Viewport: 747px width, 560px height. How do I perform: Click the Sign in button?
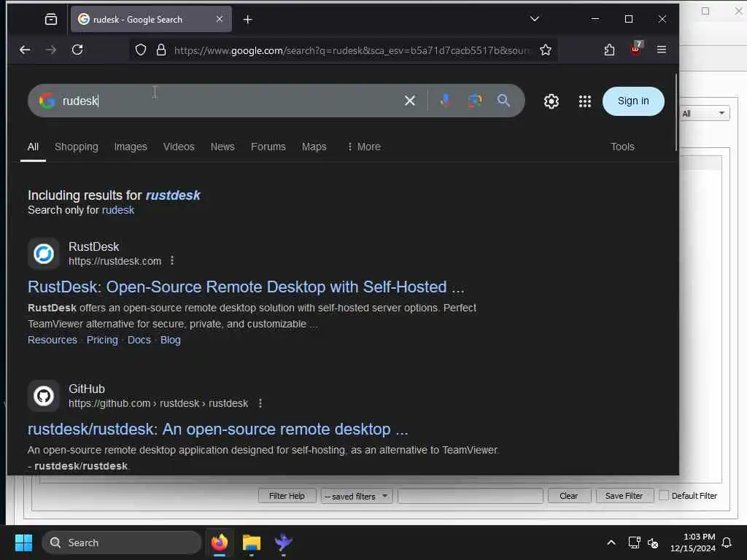[633, 101]
